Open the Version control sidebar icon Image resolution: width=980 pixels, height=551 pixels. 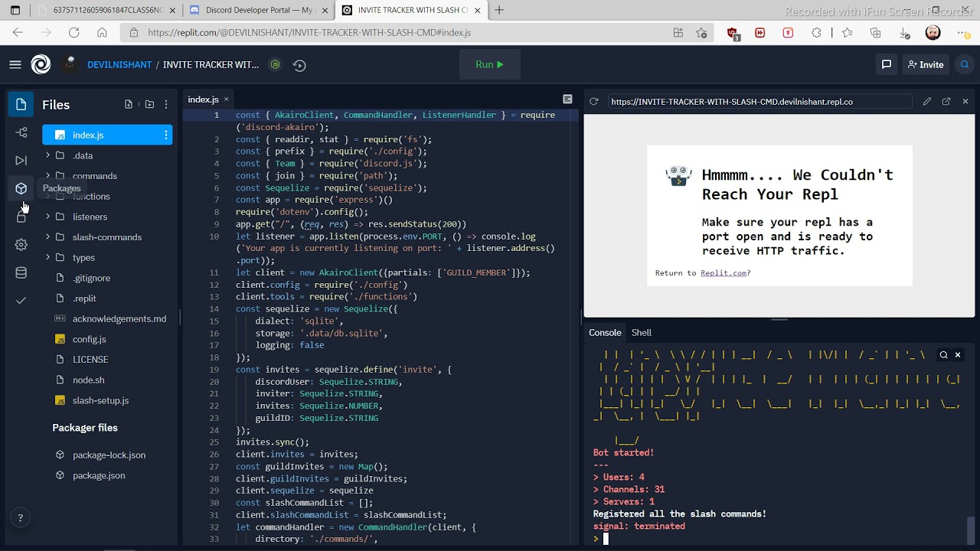point(21,132)
